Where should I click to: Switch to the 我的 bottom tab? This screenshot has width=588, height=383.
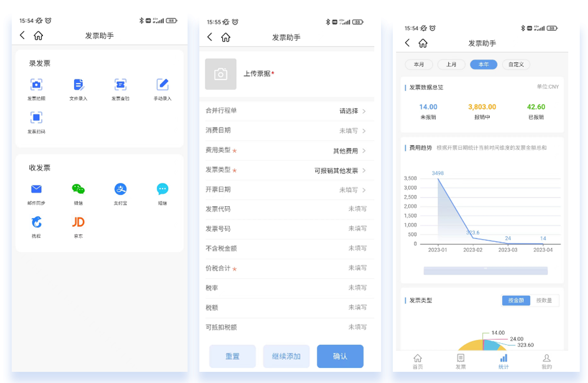tap(547, 361)
